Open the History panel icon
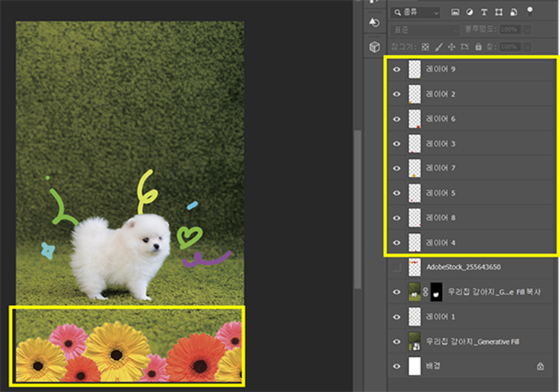Screen dimensions: 560x392 click(374, 22)
